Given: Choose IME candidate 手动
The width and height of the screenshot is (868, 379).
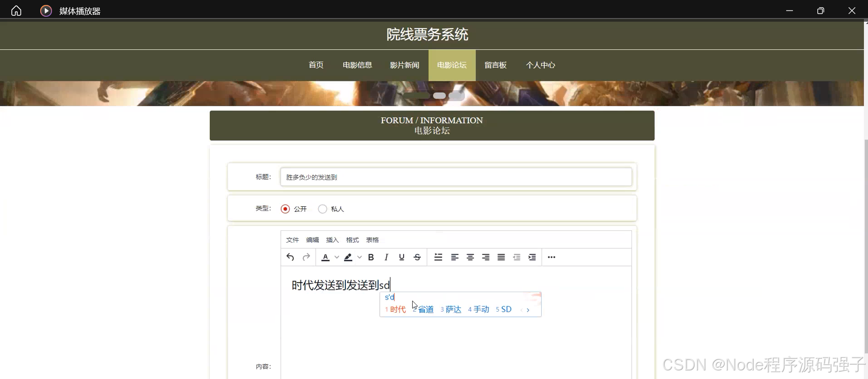Looking at the screenshot, I should (x=479, y=309).
